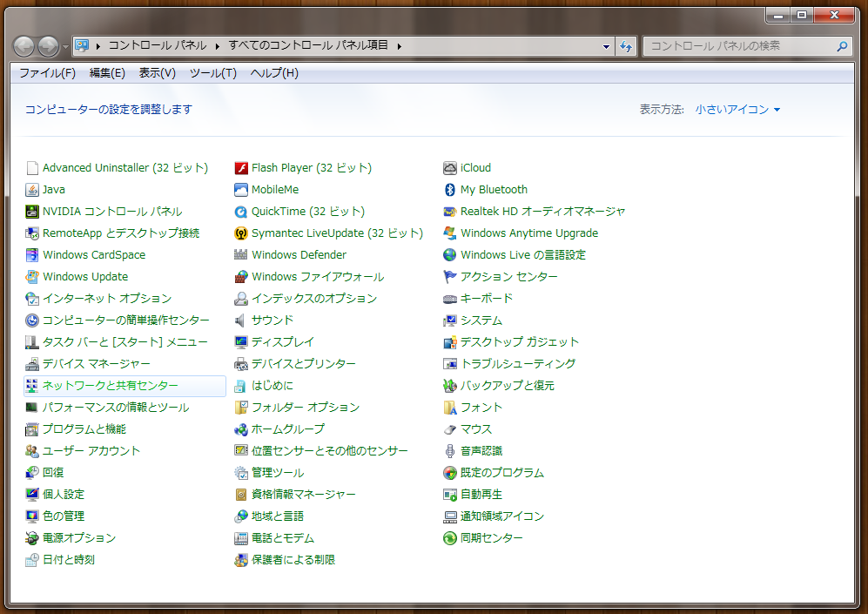Open the 編集(E) menu
Viewport: 868px width, 614px height.
point(107,73)
